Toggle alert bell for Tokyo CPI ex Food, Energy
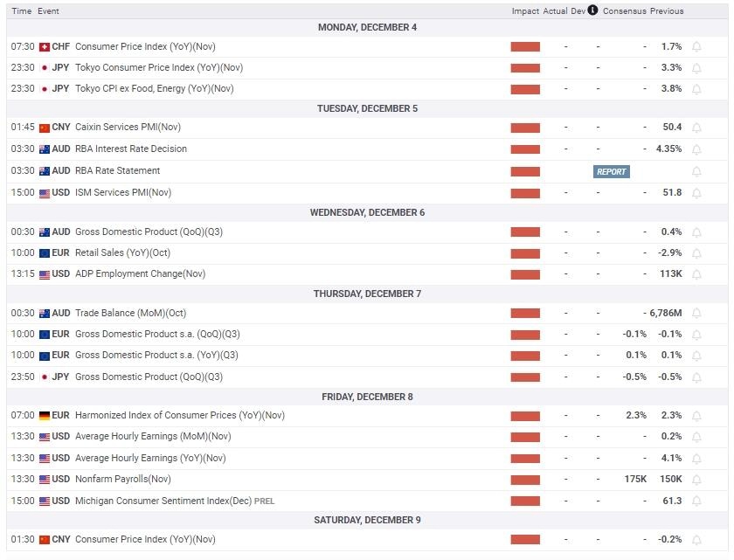The image size is (734, 560). 696,89
